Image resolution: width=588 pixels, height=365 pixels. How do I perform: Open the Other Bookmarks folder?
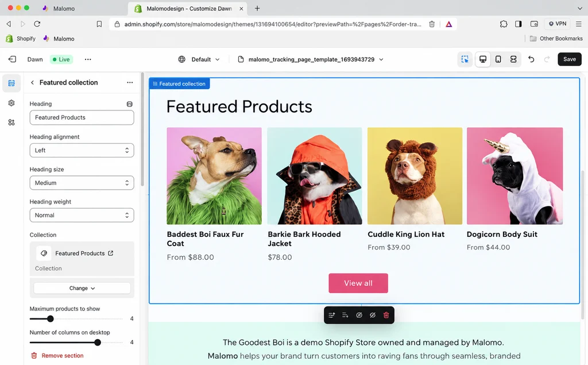point(556,39)
